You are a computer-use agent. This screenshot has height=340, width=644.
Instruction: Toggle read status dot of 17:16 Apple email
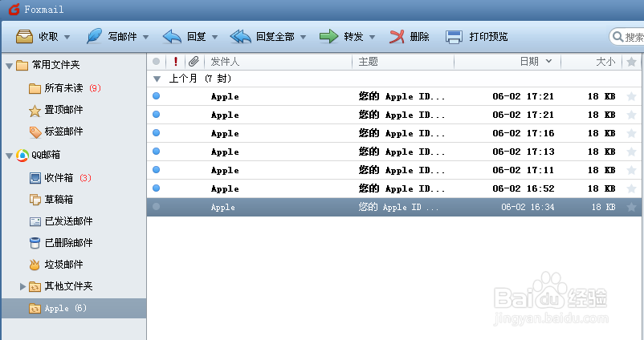156,133
